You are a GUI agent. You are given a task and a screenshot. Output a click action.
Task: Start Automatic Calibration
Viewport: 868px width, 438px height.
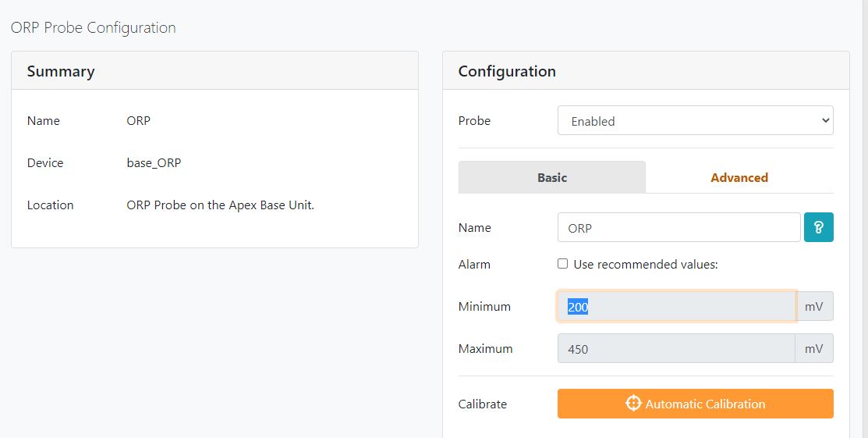696,404
